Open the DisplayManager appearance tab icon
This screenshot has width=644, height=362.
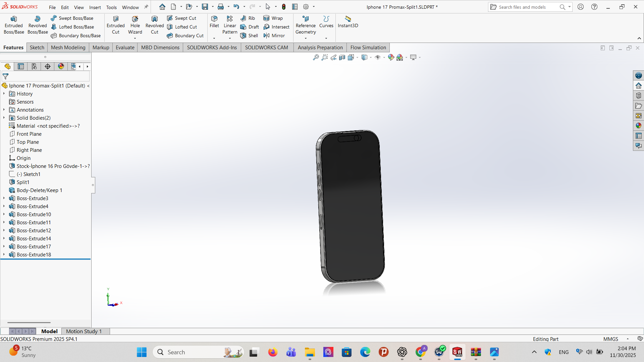click(x=61, y=66)
